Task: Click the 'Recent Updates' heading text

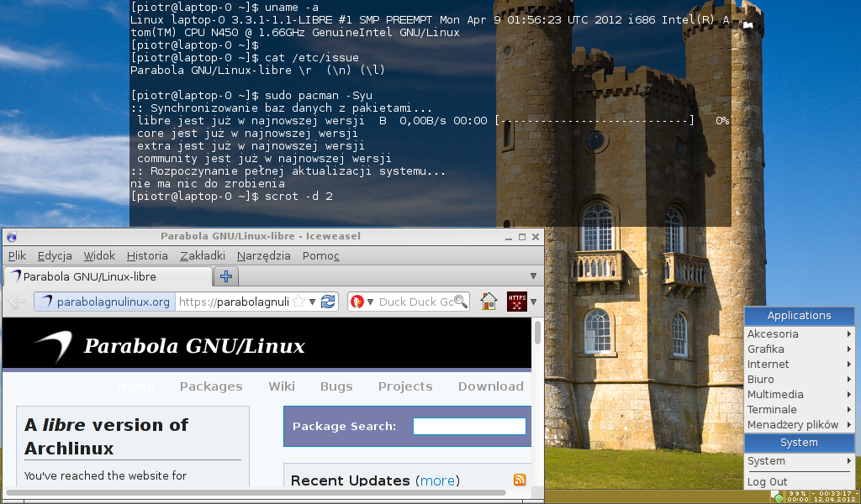Action: coord(351,480)
